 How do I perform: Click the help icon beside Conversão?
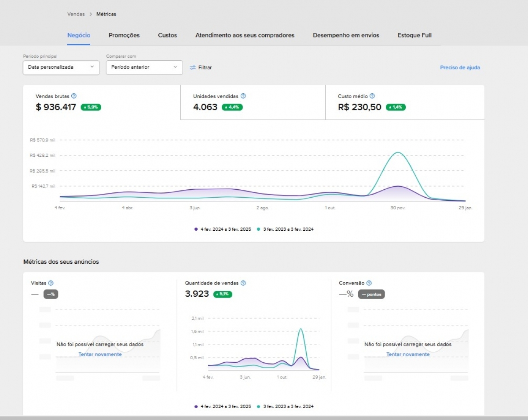[369, 283]
